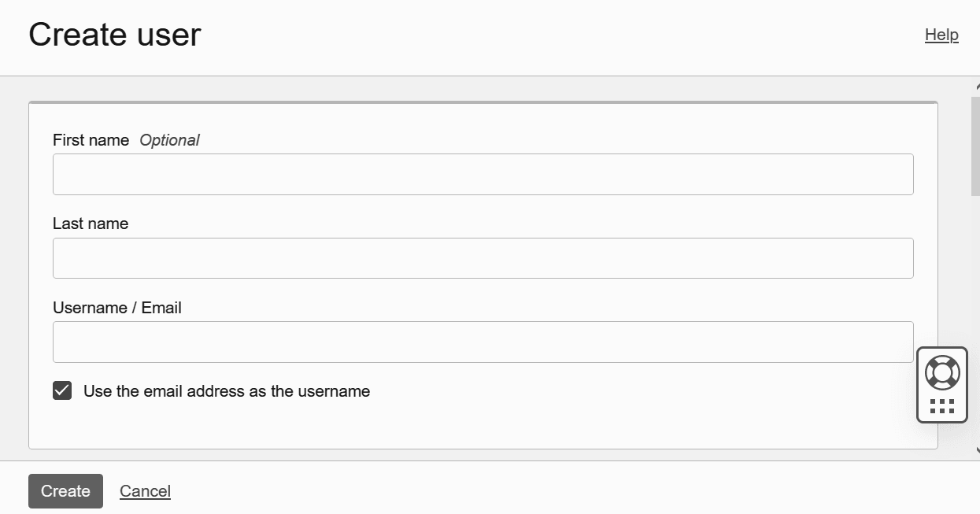
Task: Click into the Last name text box
Action: [x=483, y=258]
